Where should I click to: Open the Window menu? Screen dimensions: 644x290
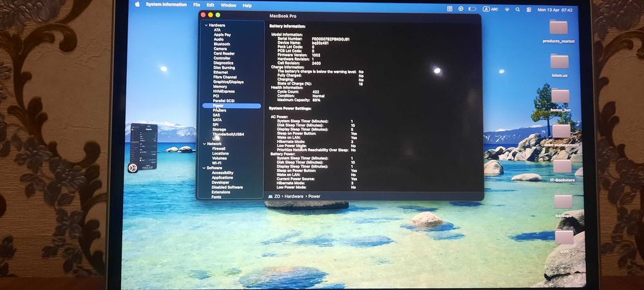(229, 5)
